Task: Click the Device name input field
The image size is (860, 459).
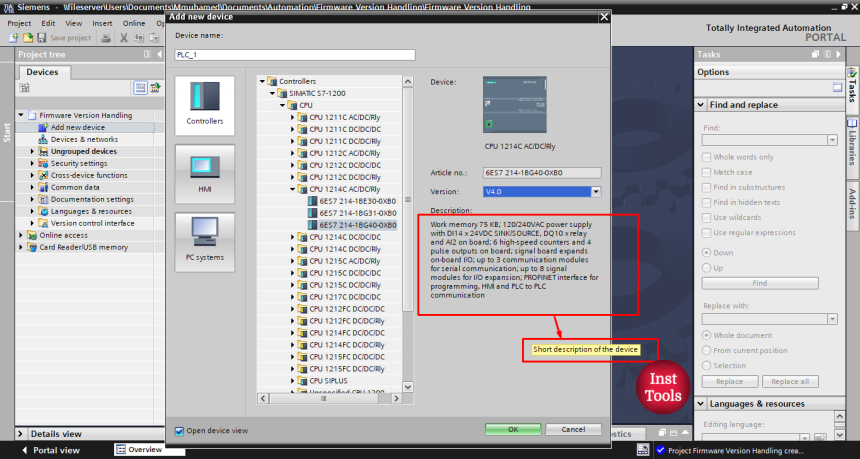Action: [x=295, y=55]
